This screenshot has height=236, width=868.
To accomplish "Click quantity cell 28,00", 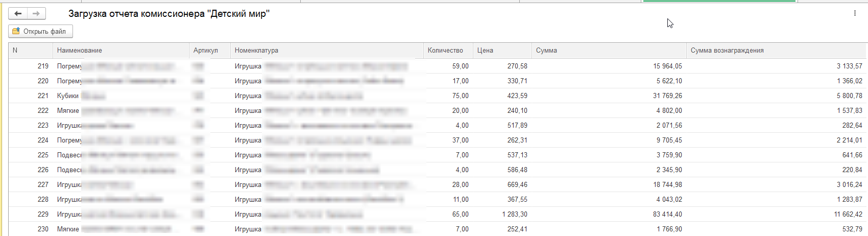I will [448, 184].
